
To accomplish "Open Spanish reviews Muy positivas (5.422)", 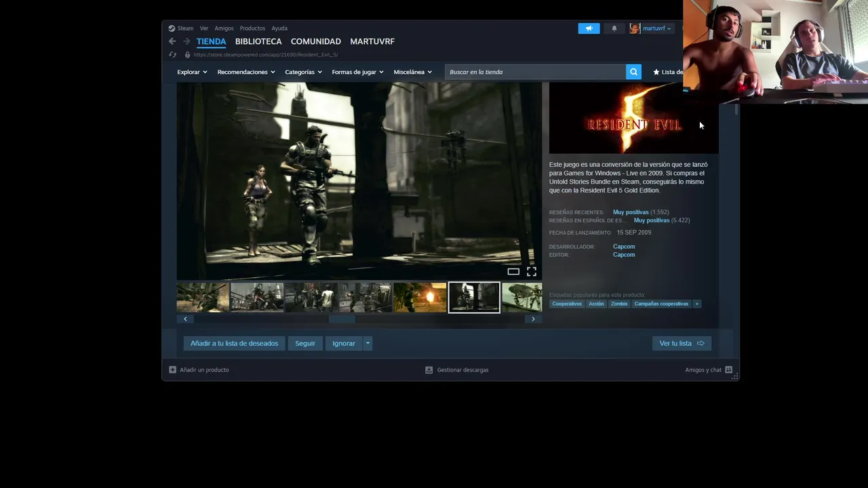I will [x=662, y=220].
